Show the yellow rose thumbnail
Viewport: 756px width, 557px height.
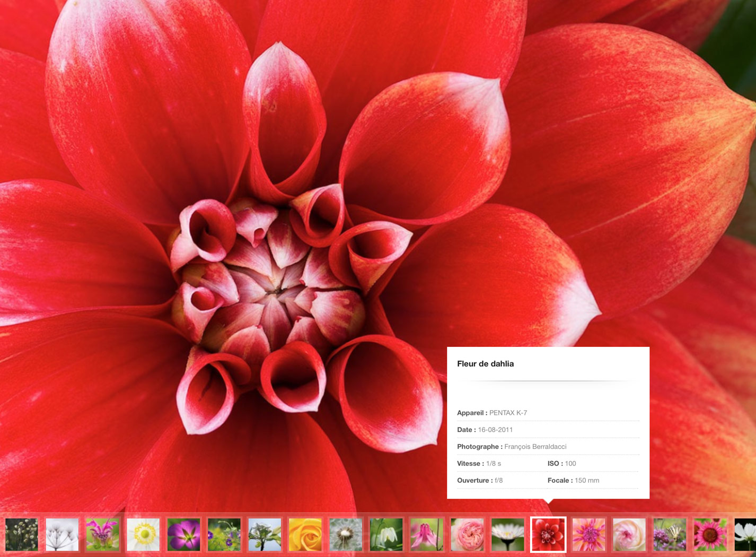click(x=305, y=534)
